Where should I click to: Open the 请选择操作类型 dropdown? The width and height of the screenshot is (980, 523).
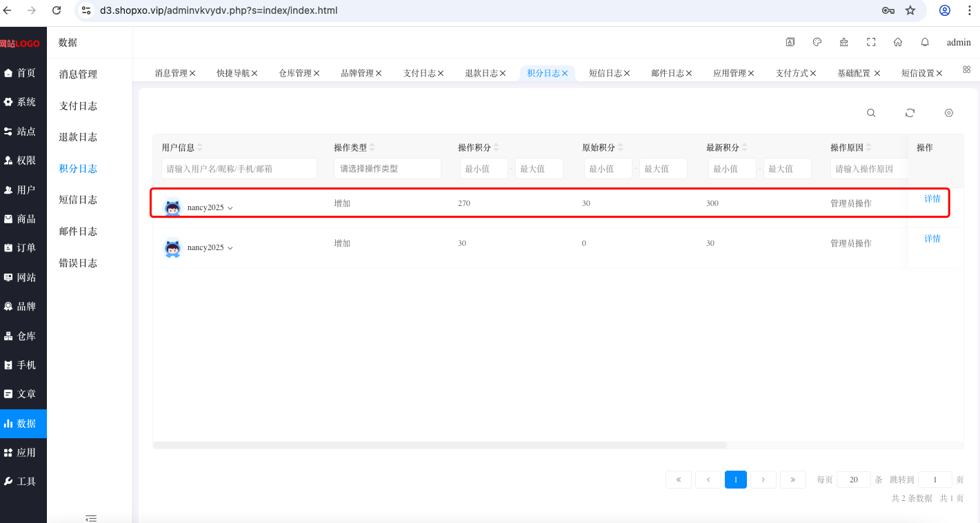click(x=388, y=169)
